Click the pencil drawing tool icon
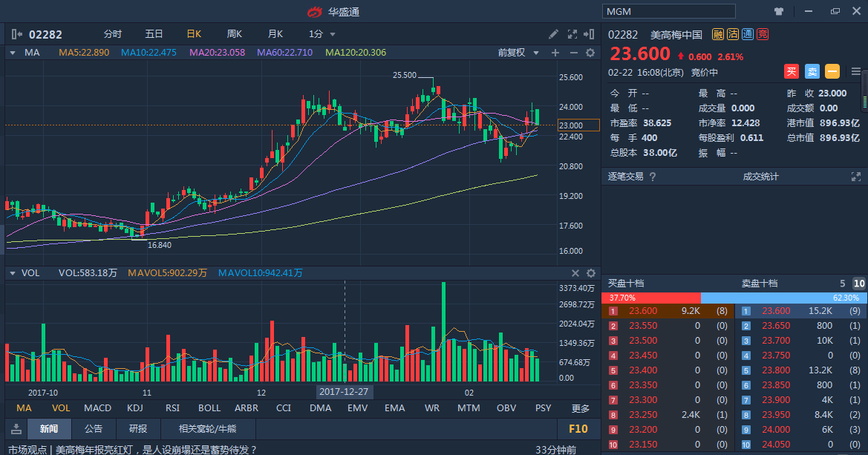 [x=553, y=34]
